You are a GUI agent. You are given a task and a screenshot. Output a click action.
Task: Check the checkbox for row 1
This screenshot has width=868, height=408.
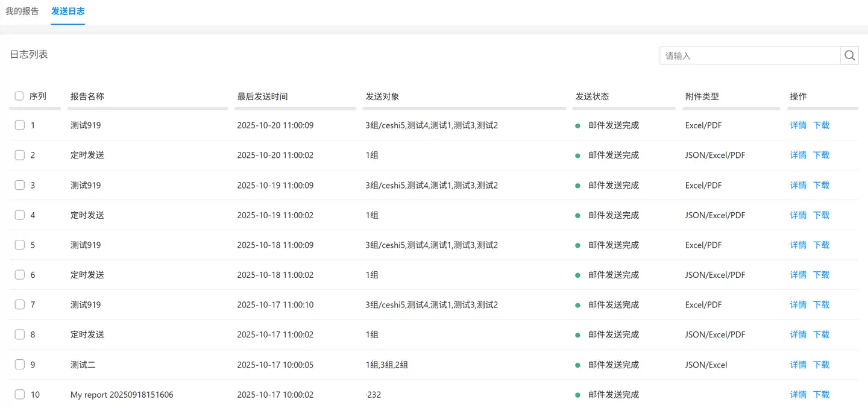click(x=20, y=125)
